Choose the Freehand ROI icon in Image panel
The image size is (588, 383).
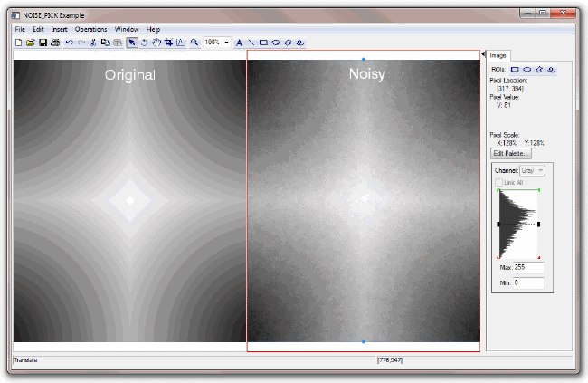(x=551, y=70)
